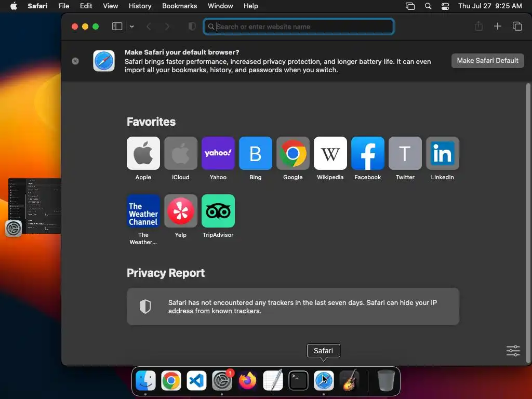Open the LinkedIn favorite tile
Screen dimensions: 532x399
pos(443,153)
